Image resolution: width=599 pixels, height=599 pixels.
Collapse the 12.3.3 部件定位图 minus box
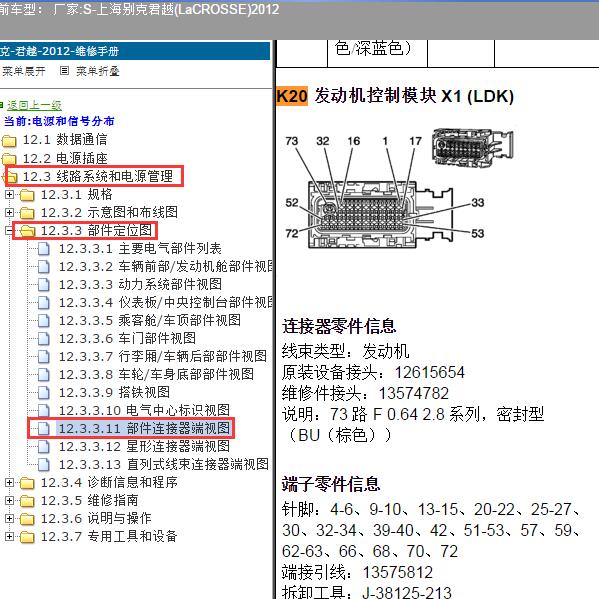pos(9,230)
